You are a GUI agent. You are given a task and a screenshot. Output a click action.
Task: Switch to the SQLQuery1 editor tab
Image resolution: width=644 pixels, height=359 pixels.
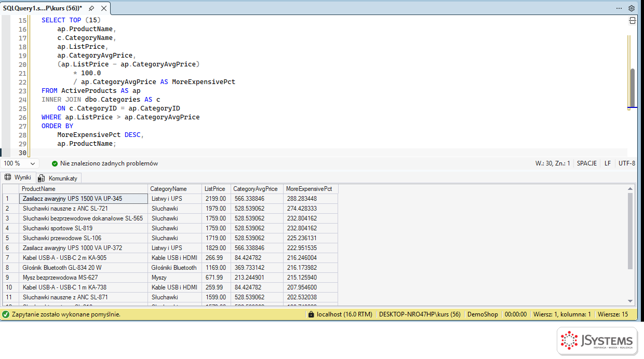(x=43, y=8)
